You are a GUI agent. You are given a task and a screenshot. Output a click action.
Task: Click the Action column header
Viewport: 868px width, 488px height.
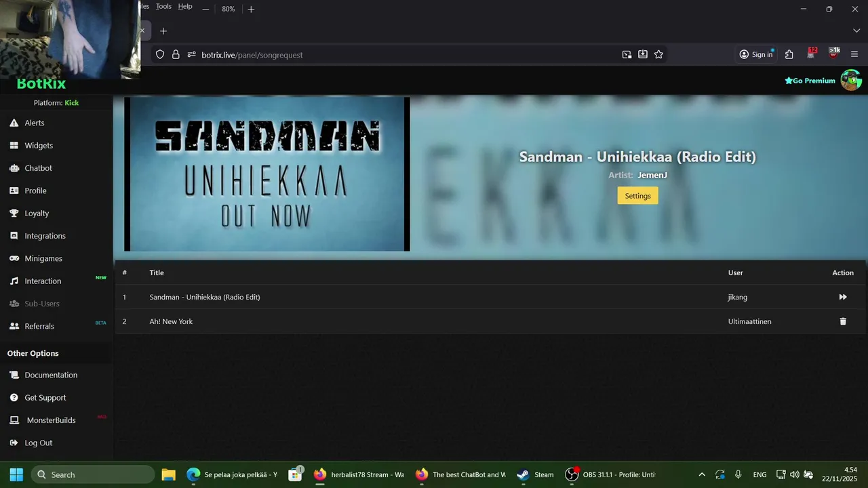(x=843, y=272)
